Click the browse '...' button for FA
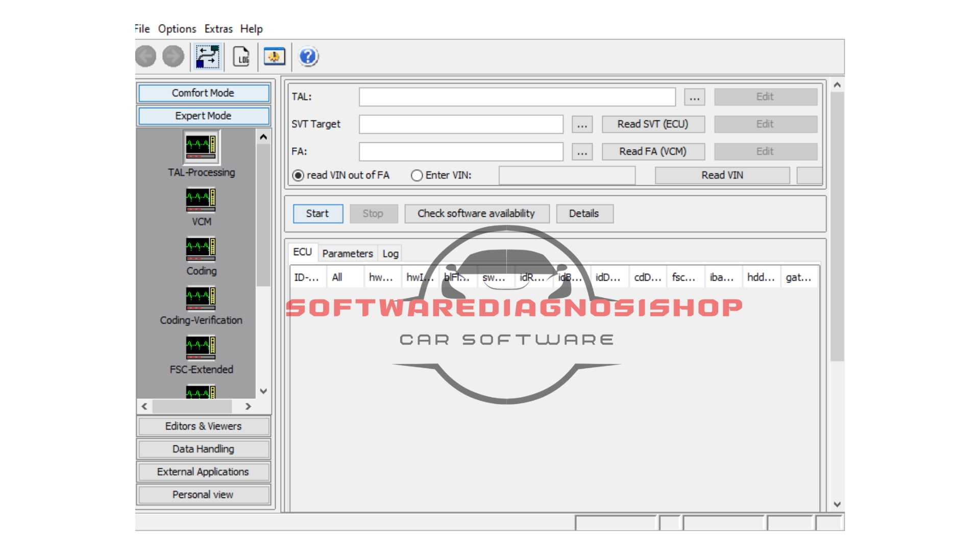The image size is (980, 551). click(x=582, y=152)
